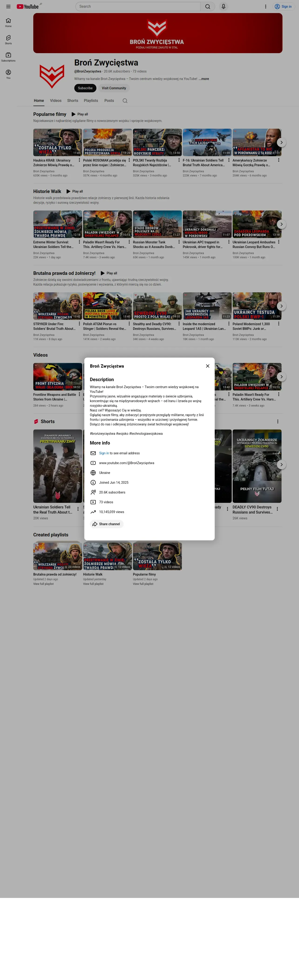Open the hamburger guide menu
Screen dimensions: 299x980
coord(8,7)
